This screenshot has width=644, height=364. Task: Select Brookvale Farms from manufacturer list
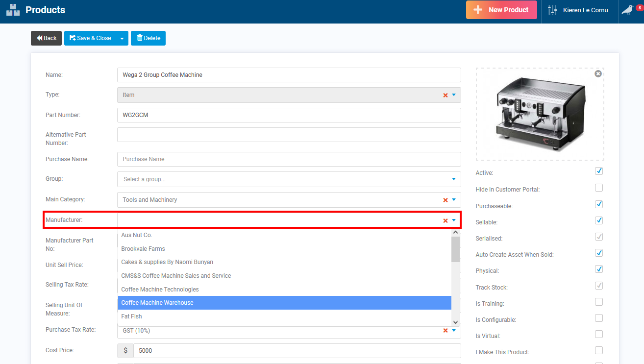tap(284, 249)
